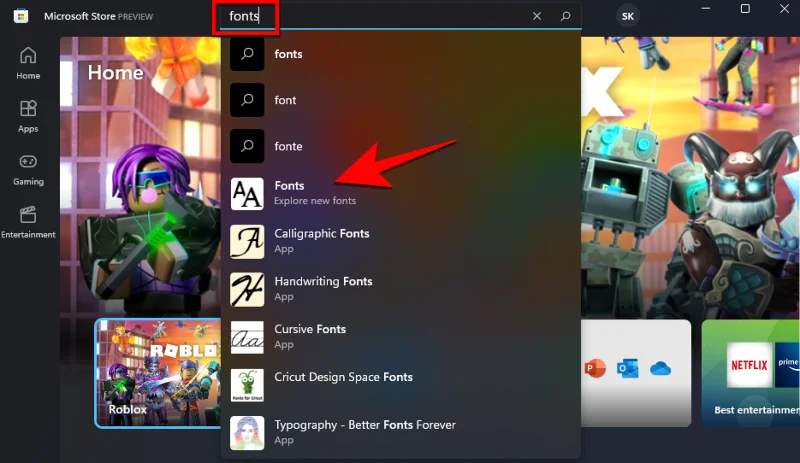Click Typography app portrait icon
The image size is (800, 463).
tap(247, 433)
